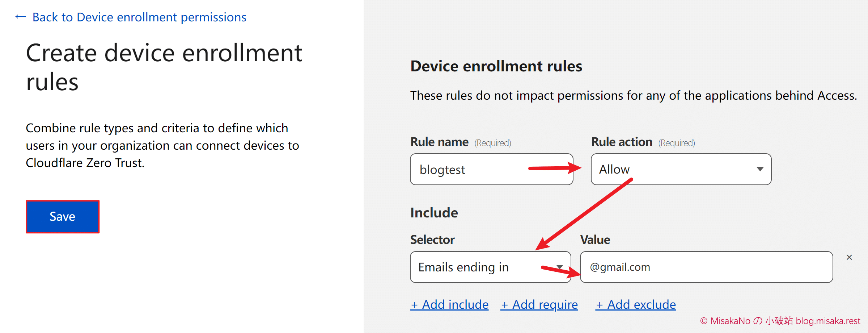The image size is (868, 333).
Task: Click the caret arrow in Selector box
Action: [x=560, y=267]
